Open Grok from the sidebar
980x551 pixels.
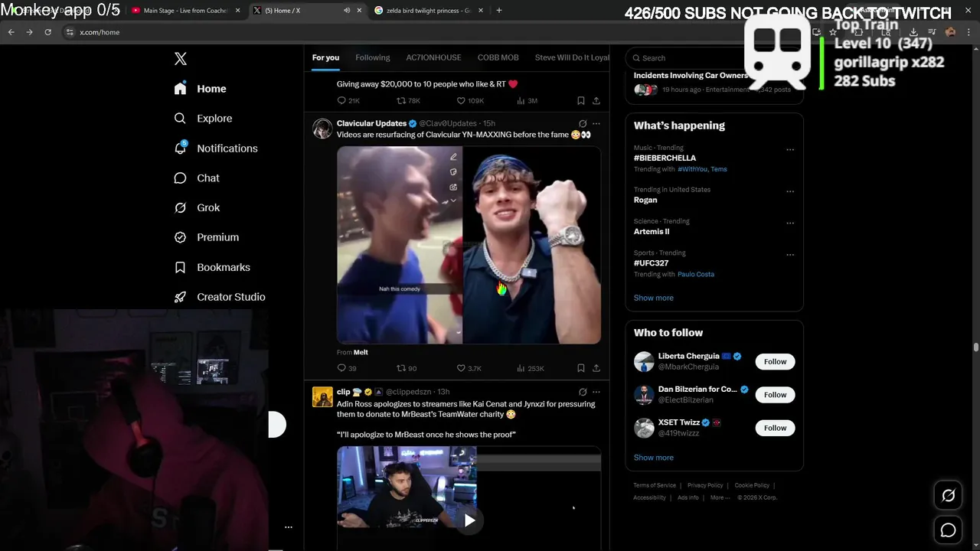point(197,207)
